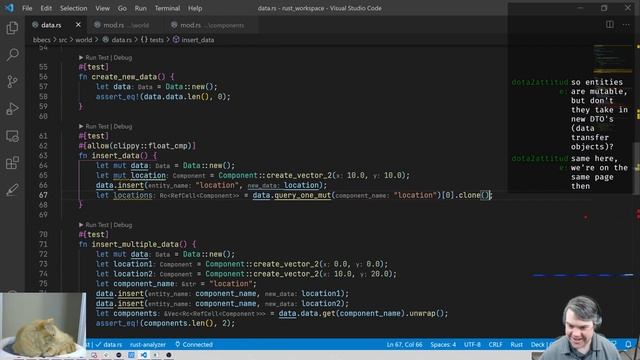Click the "location" string on line 66
640x360 pixels.
pyautogui.click(x=217, y=185)
